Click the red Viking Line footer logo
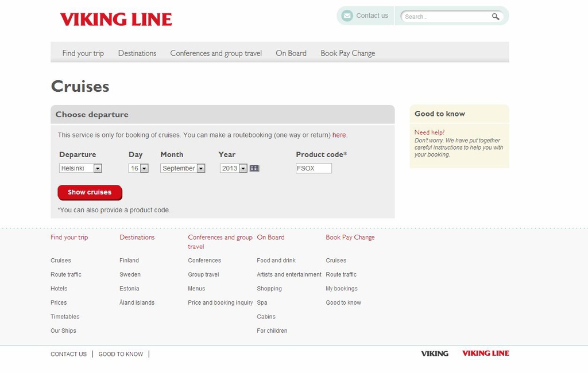The height and width of the screenshot is (373, 588). coord(486,353)
